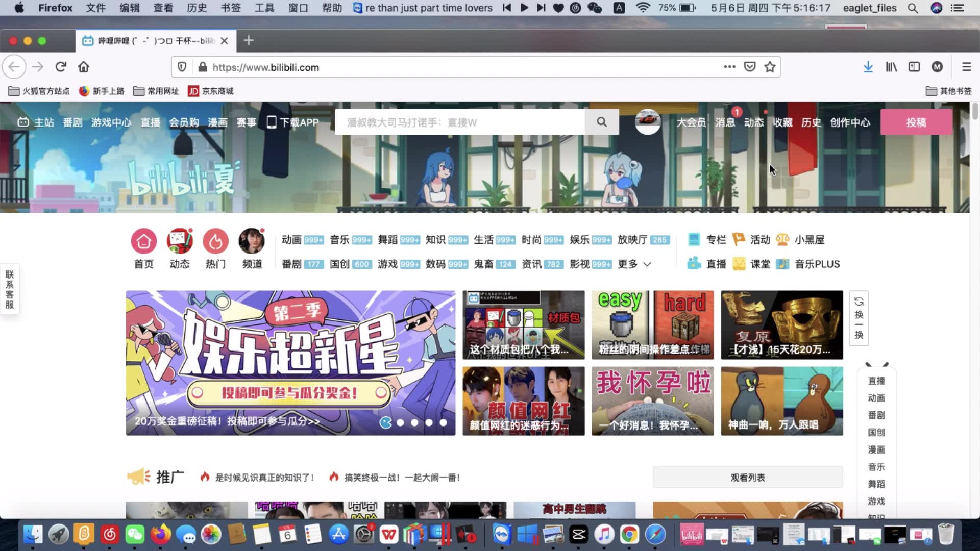
Task: Select second carousel dot on banner
Action: pos(400,422)
